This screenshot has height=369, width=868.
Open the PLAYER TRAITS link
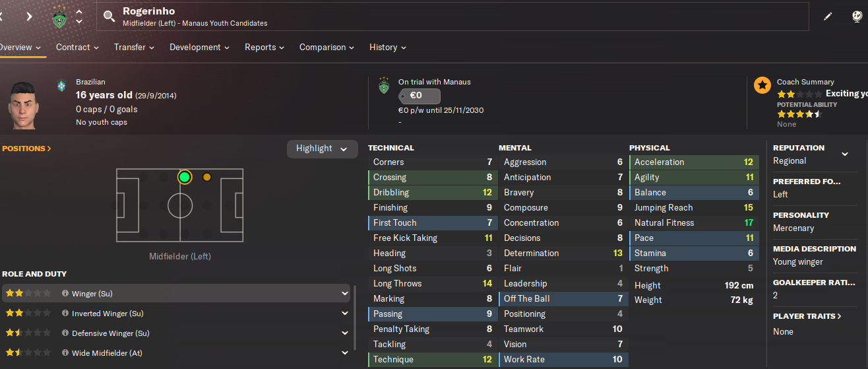coord(807,316)
